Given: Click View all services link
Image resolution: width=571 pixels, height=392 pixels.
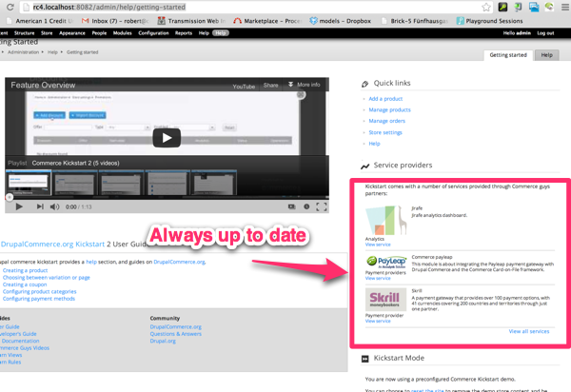Looking at the screenshot, I should 529,331.
